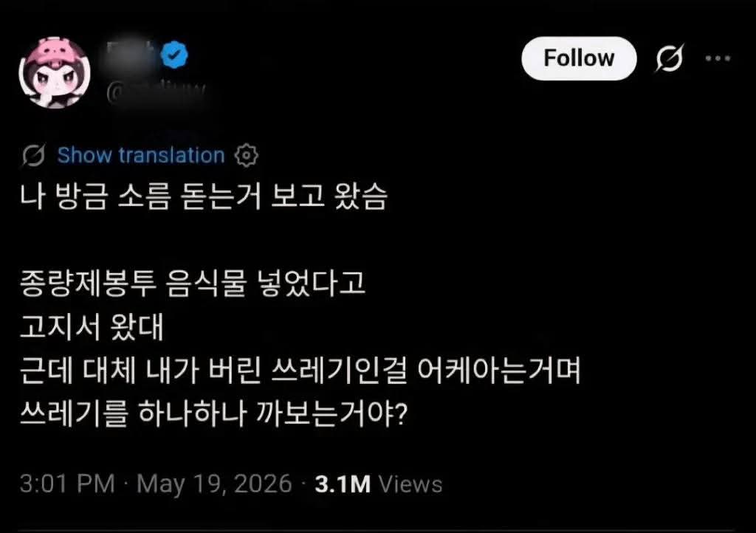Click the line starting 근데 대체 내가

300,370
